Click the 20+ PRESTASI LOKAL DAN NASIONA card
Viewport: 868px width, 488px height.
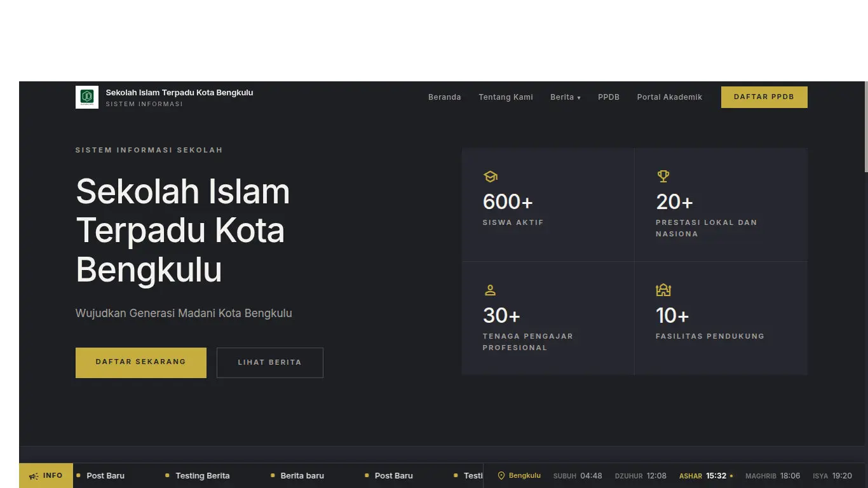721,205
